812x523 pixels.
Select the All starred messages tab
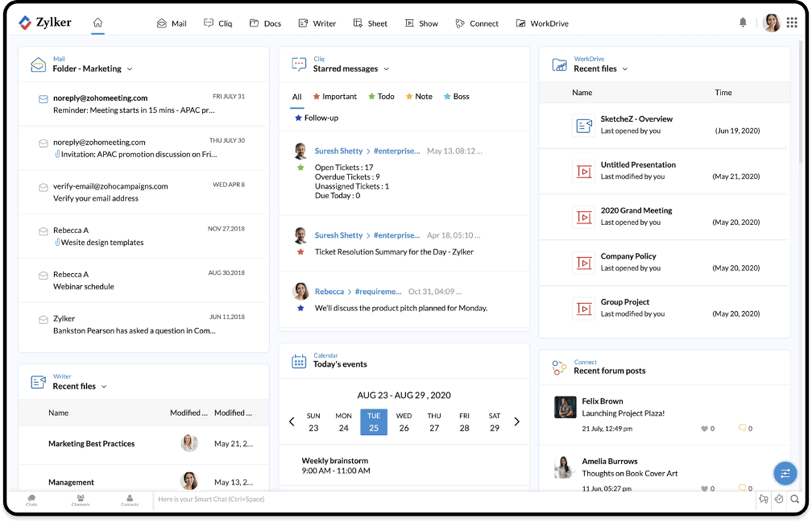tap(297, 97)
